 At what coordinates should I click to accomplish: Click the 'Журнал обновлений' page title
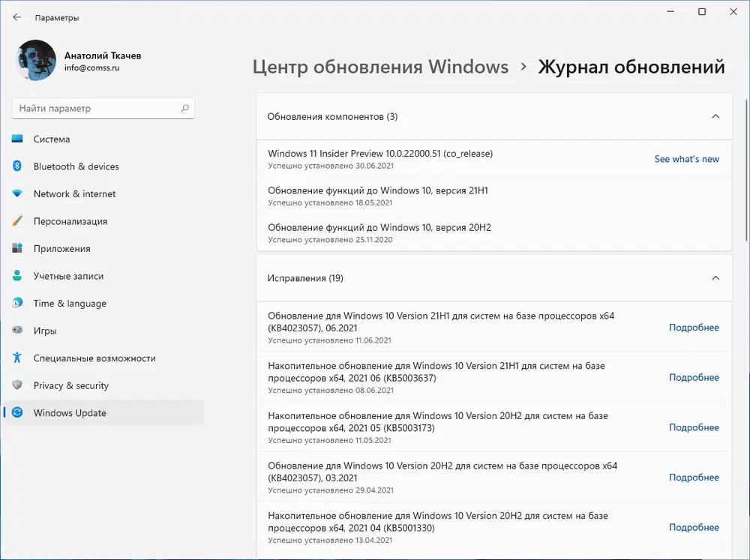[631, 67]
